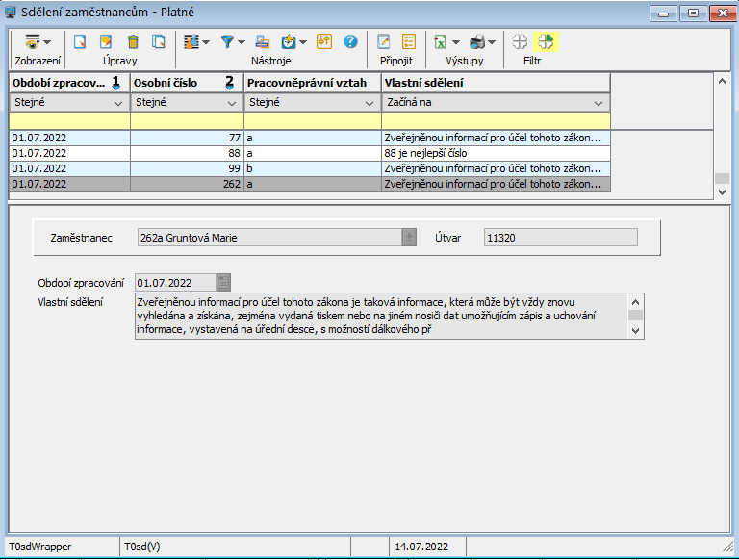
Task: Click the funnel filter icon in Nástroje
Action: 228,41
